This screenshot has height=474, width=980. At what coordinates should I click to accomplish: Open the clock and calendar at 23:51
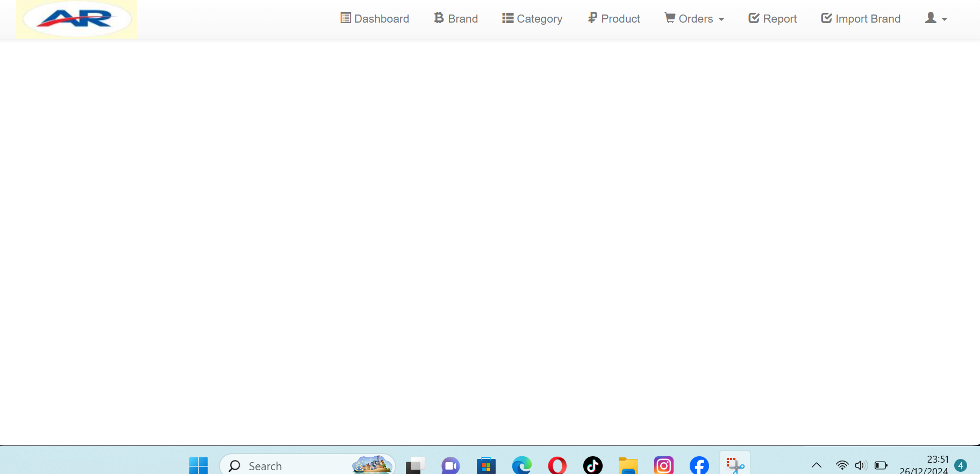click(924, 465)
